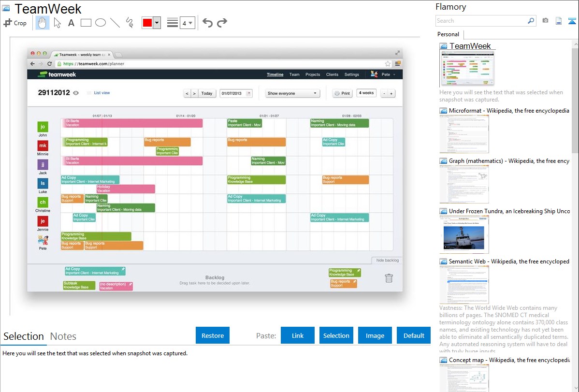
Task: Open the color picker dropdown arrow
Action: pos(157,23)
